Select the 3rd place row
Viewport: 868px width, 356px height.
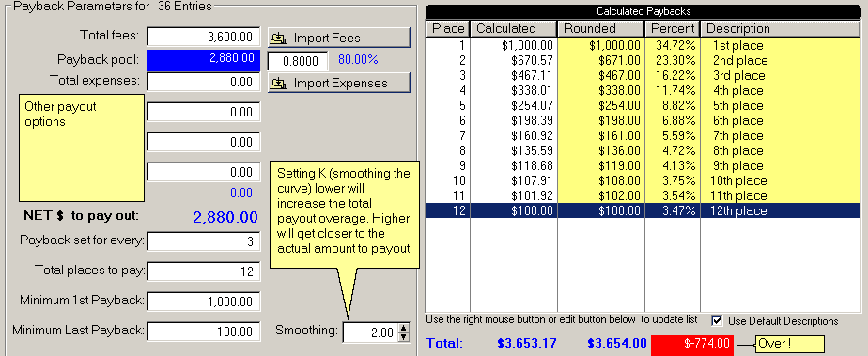point(643,75)
